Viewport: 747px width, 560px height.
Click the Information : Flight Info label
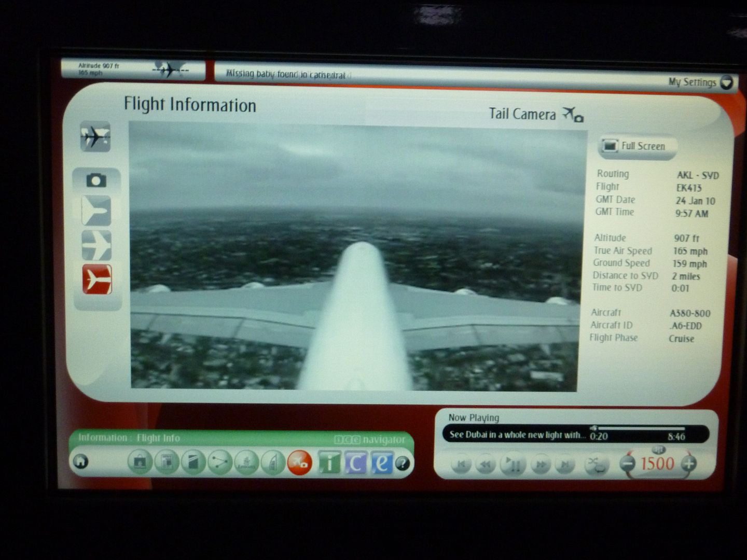click(x=129, y=438)
